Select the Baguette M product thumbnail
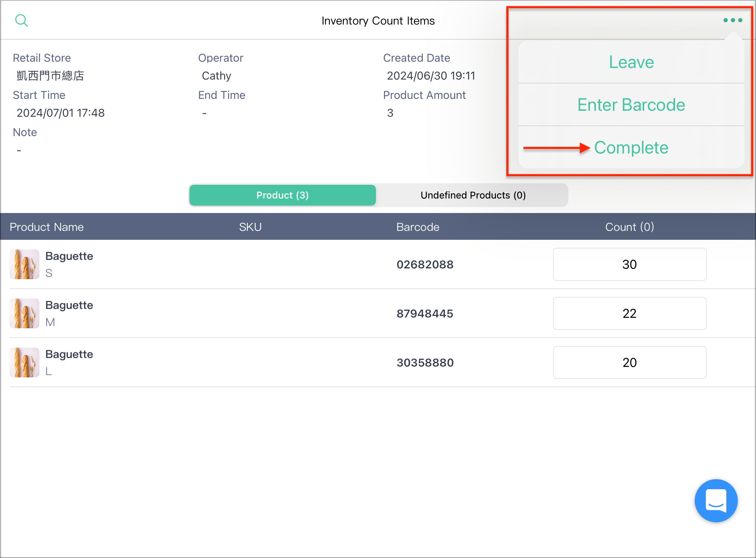 point(25,313)
